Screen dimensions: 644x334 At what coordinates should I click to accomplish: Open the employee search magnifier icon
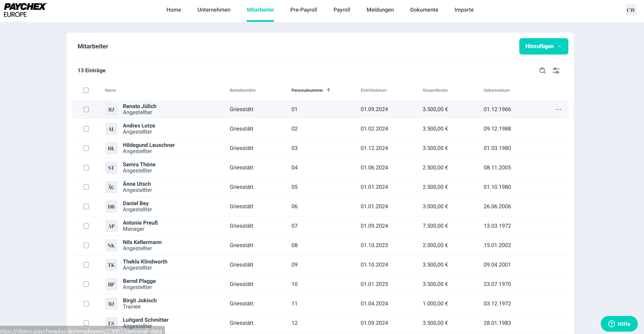click(x=542, y=71)
